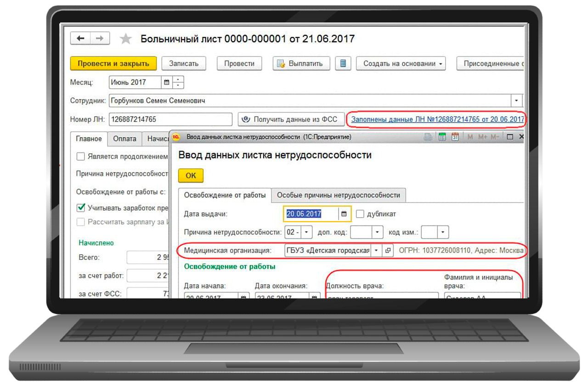Image resolution: width=588 pixels, height=387 pixels.
Task: Click the yellow OK button
Action: pyautogui.click(x=191, y=175)
